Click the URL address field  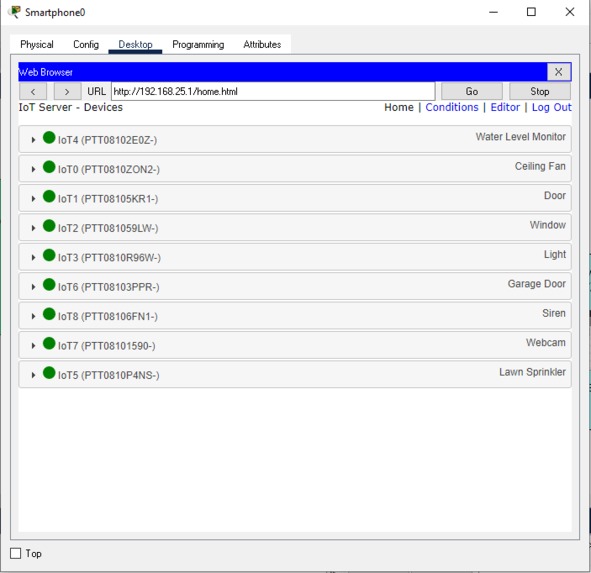273,92
